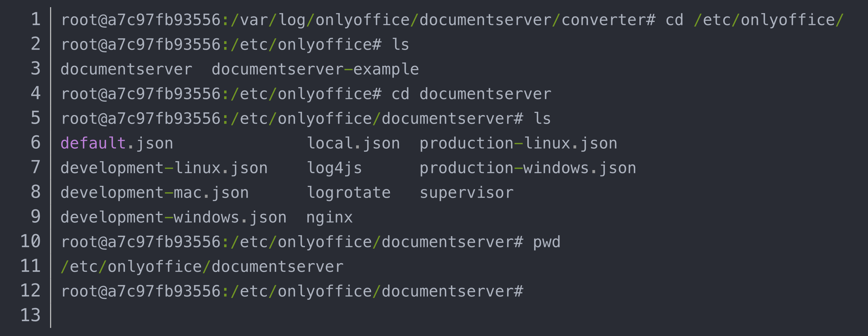Select the ls command on line 2
Viewport: 868px width, 336px height.
click(401, 44)
